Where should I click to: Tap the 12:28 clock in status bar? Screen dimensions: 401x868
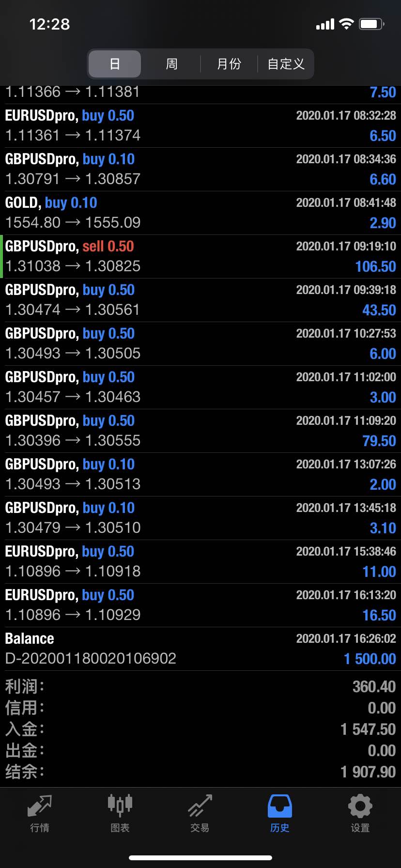click(49, 24)
